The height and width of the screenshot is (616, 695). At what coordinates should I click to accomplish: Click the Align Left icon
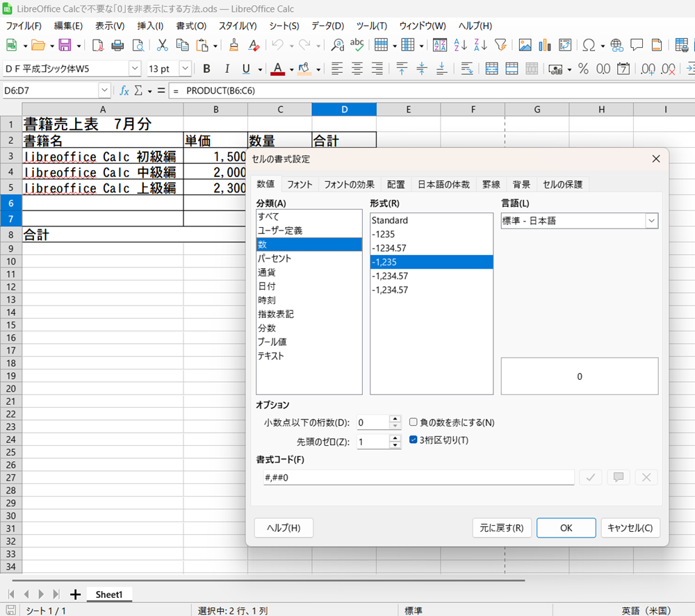[337, 69]
